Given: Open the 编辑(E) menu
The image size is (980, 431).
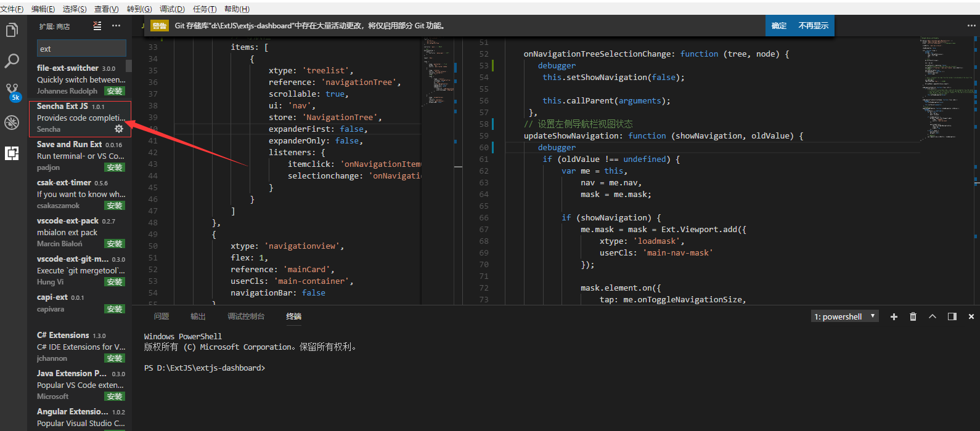Looking at the screenshot, I should pyautogui.click(x=43, y=9).
